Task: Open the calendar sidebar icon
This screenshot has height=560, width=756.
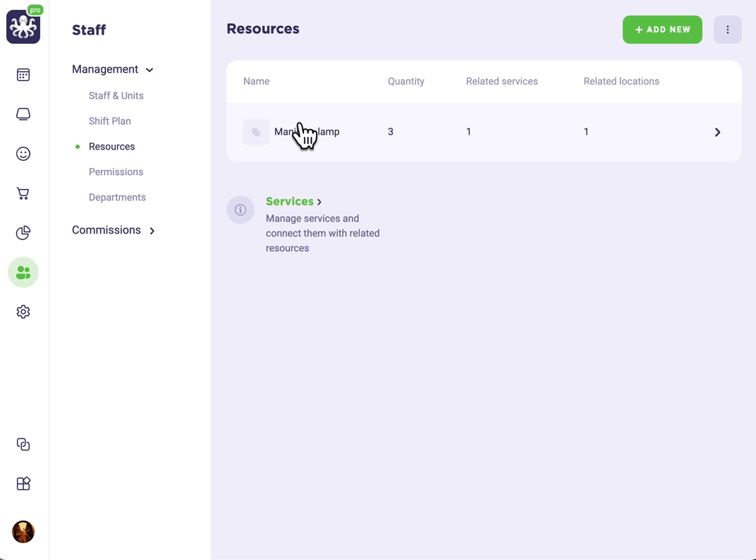Action: (x=23, y=75)
